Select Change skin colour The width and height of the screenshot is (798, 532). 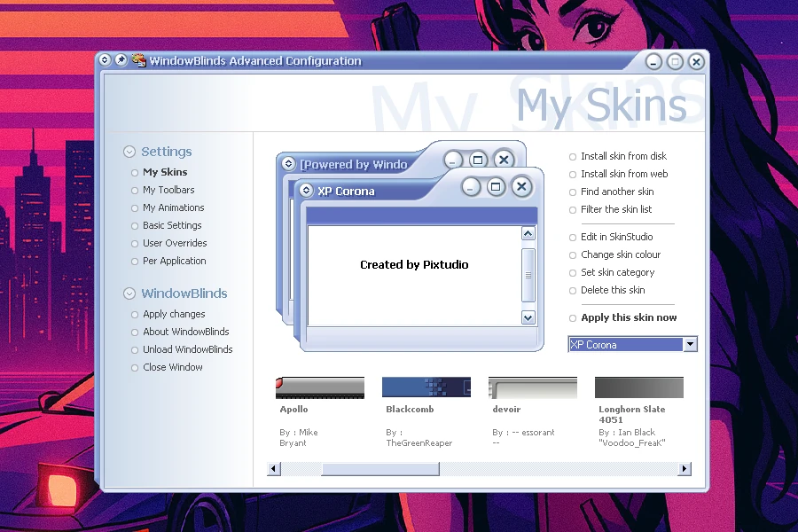621,255
